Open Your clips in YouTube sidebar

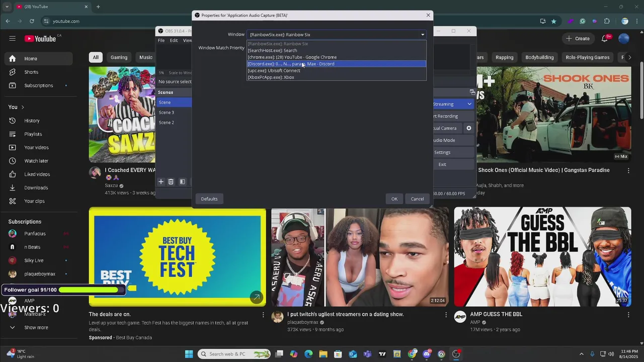click(x=38, y=201)
